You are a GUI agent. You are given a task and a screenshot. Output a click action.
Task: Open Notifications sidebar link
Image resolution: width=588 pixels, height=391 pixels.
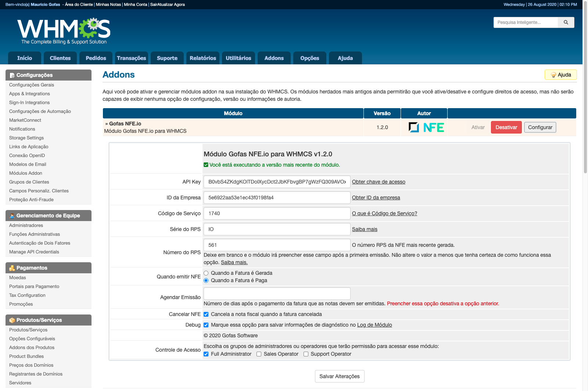pyautogui.click(x=22, y=129)
